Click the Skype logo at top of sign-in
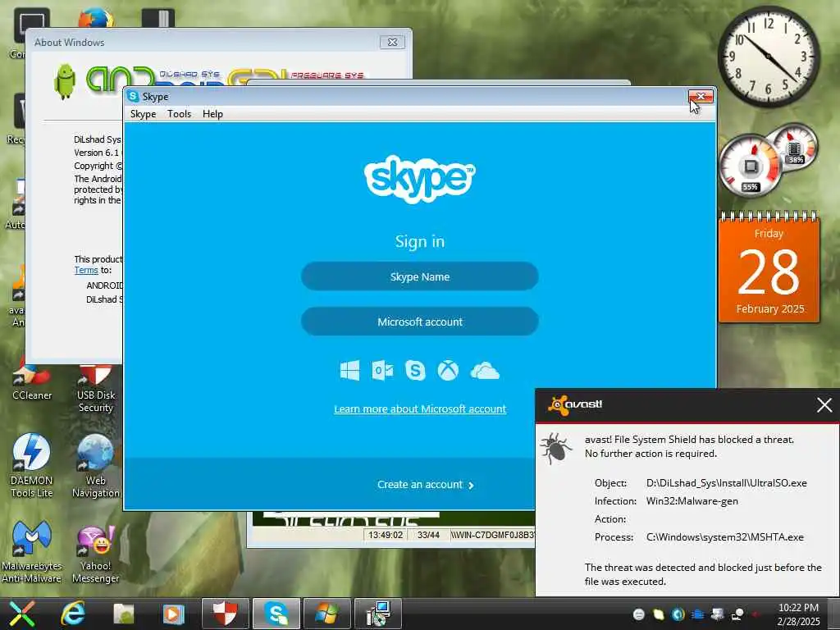This screenshot has height=630, width=840. (419, 178)
